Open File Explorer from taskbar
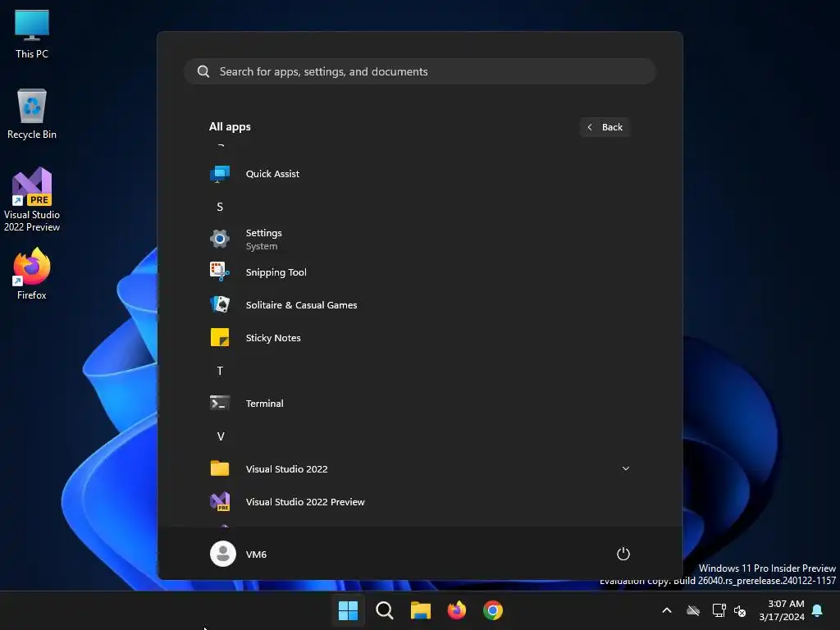Image resolution: width=840 pixels, height=630 pixels. click(421, 610)
